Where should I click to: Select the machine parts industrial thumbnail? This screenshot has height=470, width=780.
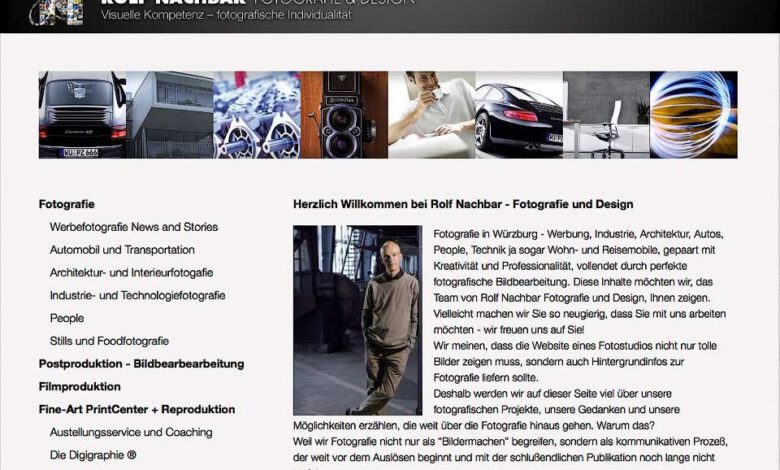pos(257,115)
